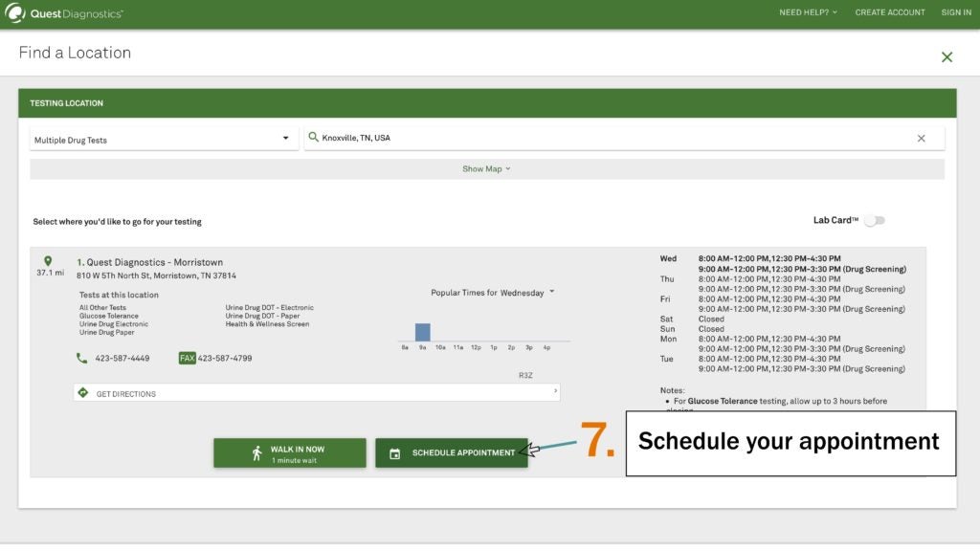Click the Urine Drug Paper test entry

pyautogui.click(x=107, y=332)
